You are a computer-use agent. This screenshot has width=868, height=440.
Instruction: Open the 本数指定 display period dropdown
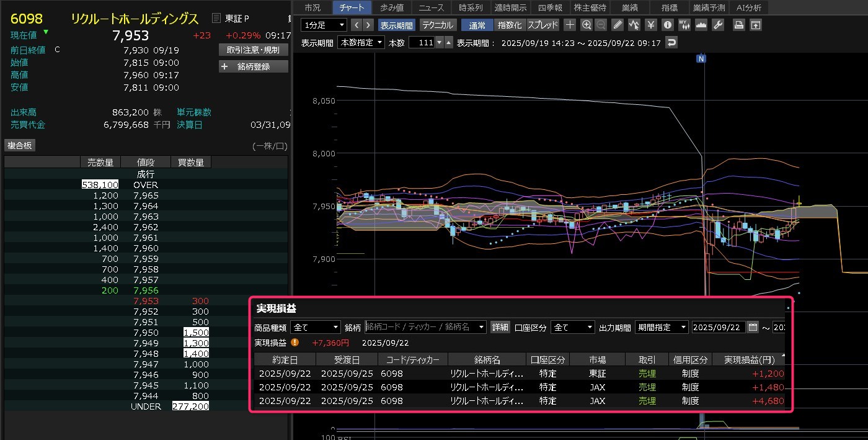coord(361,43)
